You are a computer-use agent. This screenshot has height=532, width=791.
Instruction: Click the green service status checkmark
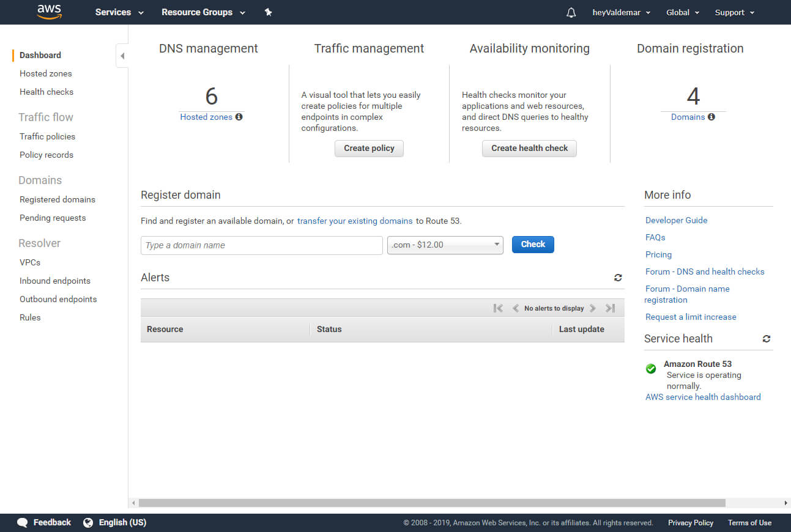click(x=651, y=369)
